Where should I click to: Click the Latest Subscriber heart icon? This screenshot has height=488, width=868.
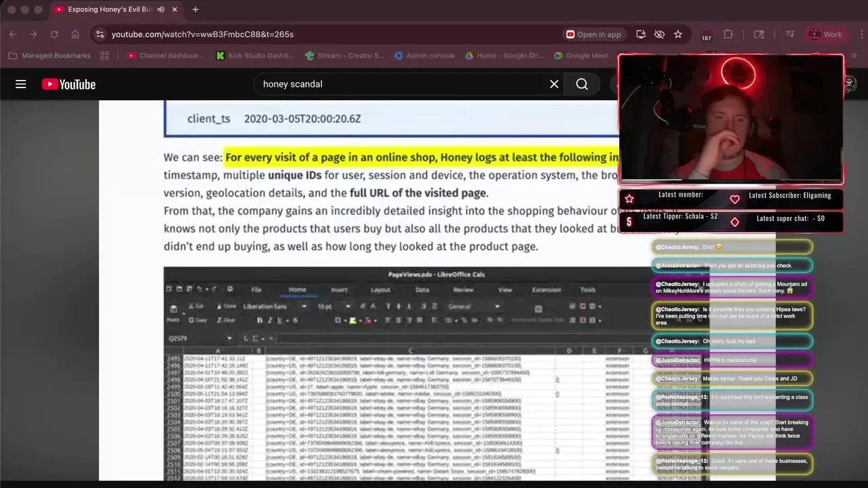pyautogui.click(x=734, y=199)
